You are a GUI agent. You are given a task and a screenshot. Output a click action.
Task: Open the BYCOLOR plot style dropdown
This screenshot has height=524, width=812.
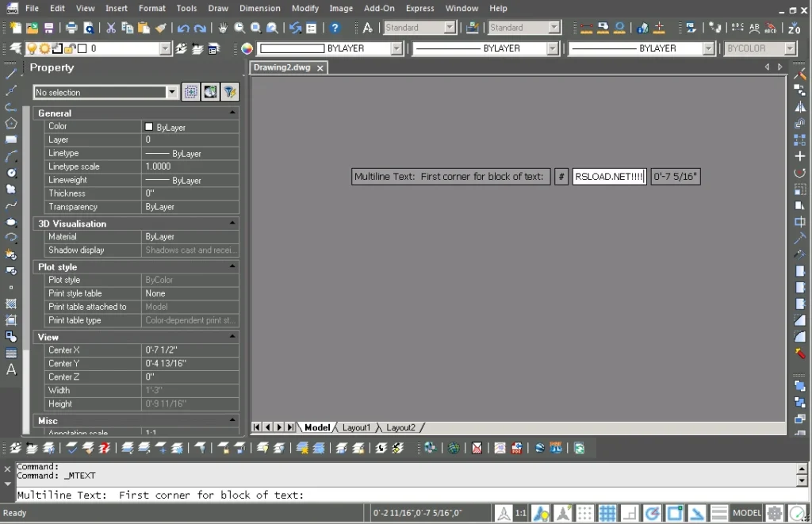790,48
